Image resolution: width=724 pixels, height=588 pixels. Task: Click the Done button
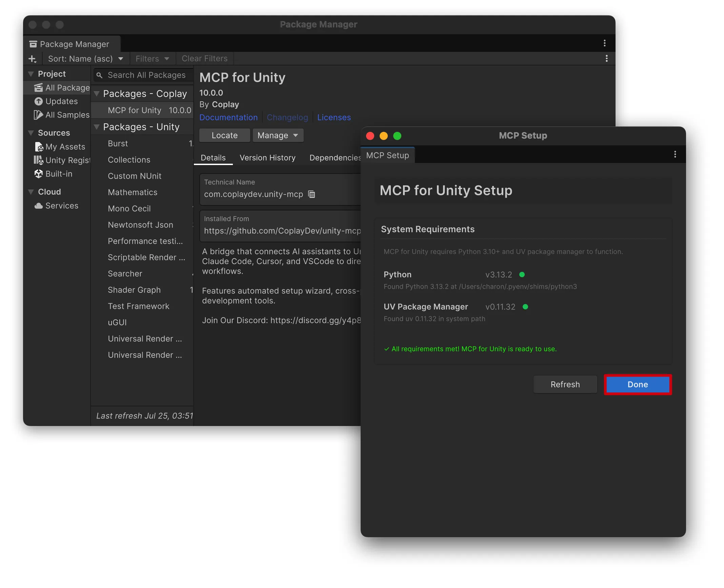point(638,384)
